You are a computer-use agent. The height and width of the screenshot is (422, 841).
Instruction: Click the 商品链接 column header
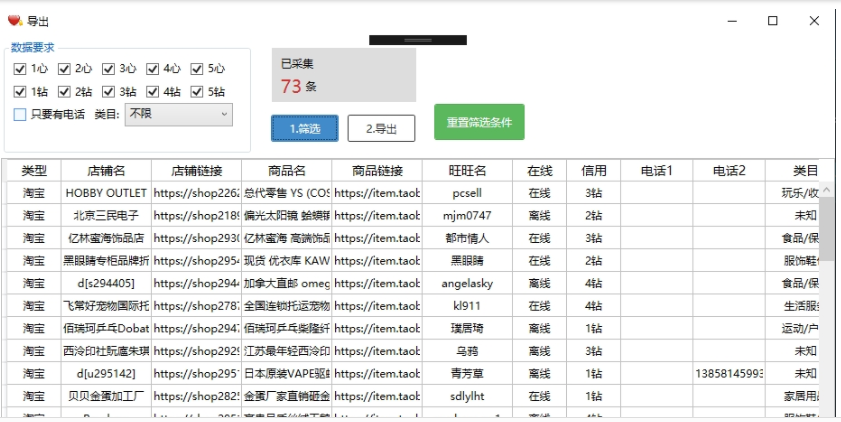tap(377, 171)
